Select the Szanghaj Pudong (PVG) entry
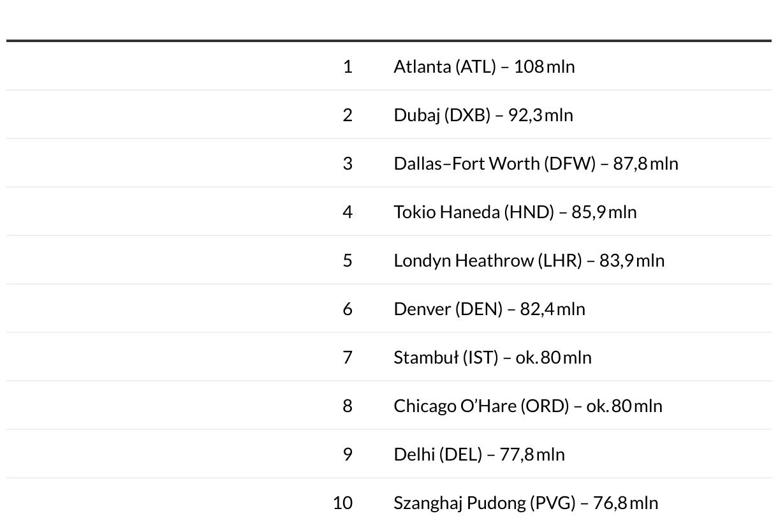Viewport: 778px width, 532px height. tap(525, 503)
